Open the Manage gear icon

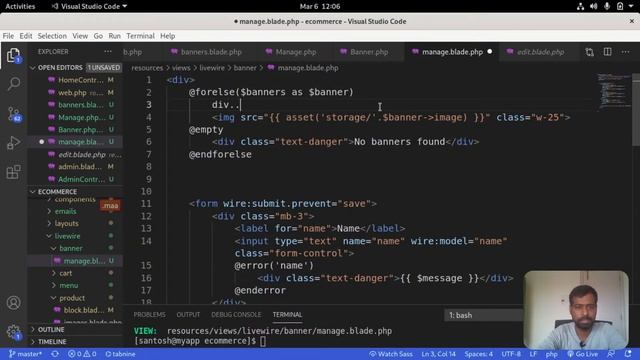tap(13, 331)
